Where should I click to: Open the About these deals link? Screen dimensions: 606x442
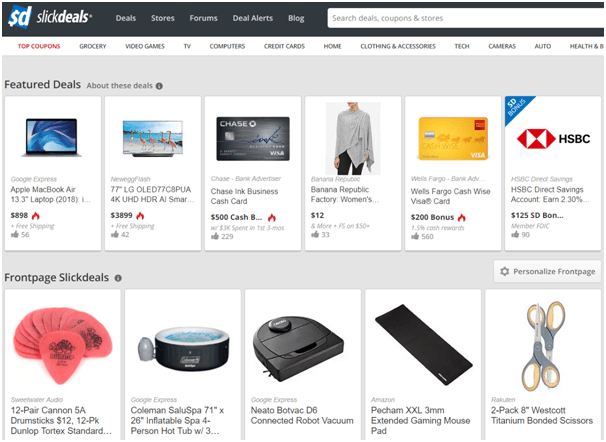click(x=120, y=86)
